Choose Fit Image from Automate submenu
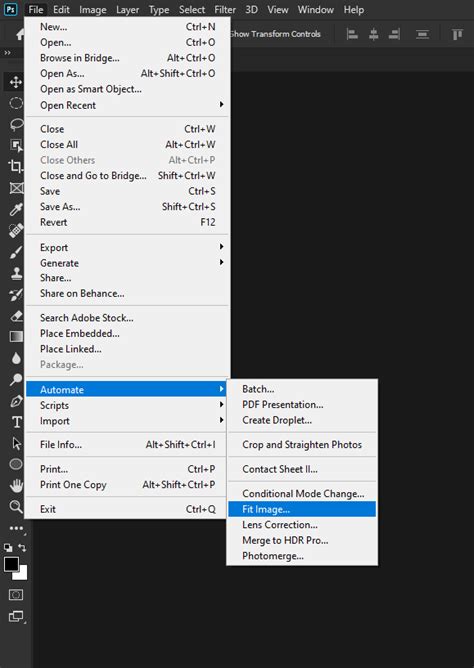The height and width of the screenshot is (668, 474). tap(302, 509)
